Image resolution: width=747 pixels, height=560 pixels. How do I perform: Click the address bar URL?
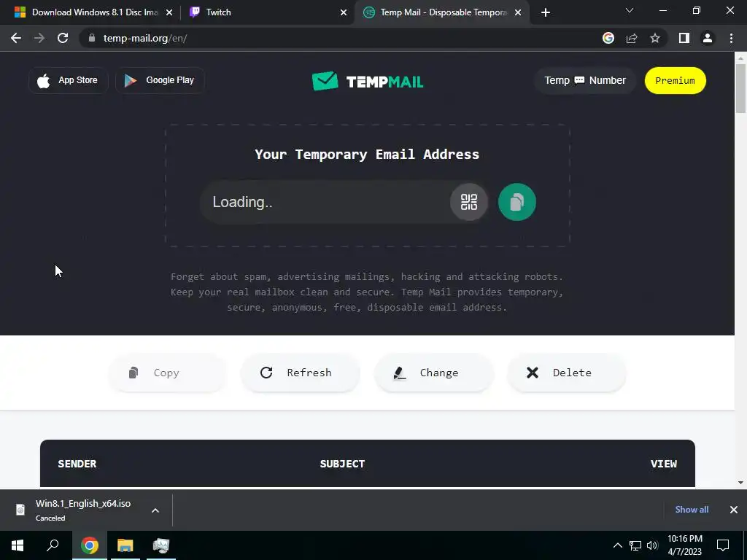(x=145, y=38)
